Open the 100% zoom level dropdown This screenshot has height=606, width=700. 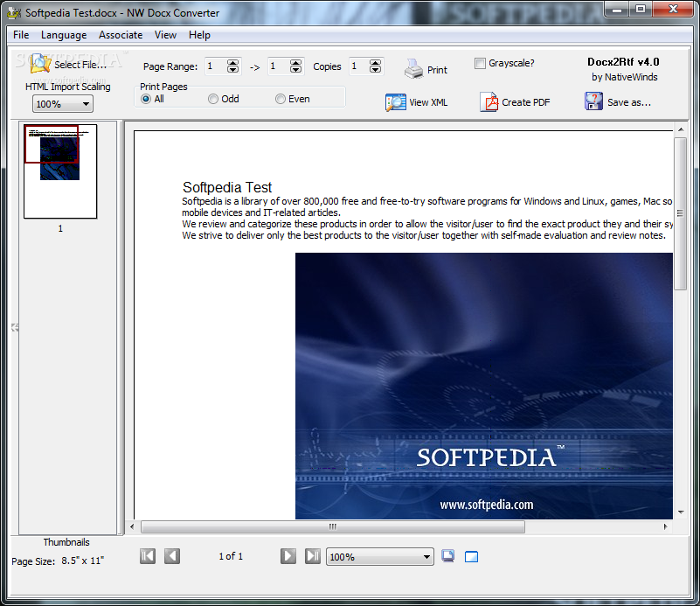tap(380, 557)
